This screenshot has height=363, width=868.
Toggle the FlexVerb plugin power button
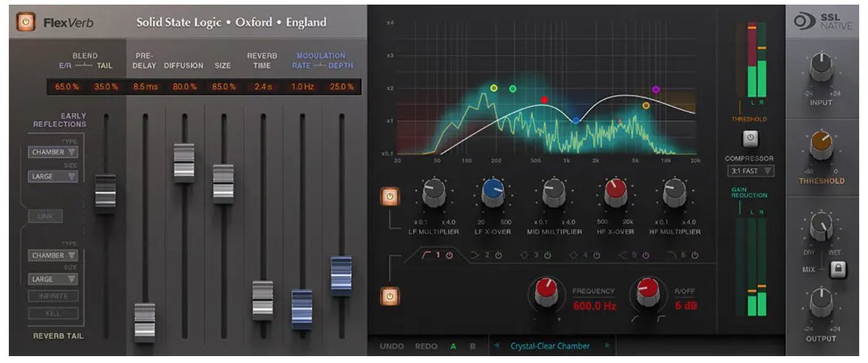coord(25,23)
